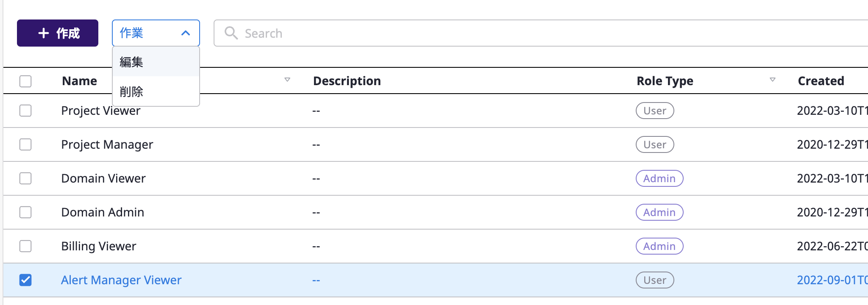Check the Project Manager row checkbox
Viewport: 868px width, 305px height.
(x=25, y=144)
